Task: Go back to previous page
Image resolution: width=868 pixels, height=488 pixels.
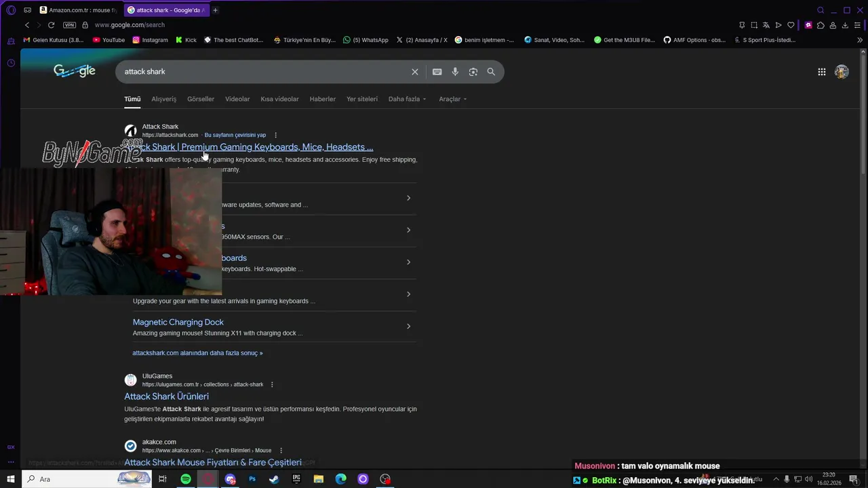Action: click(x=27, y=25)
